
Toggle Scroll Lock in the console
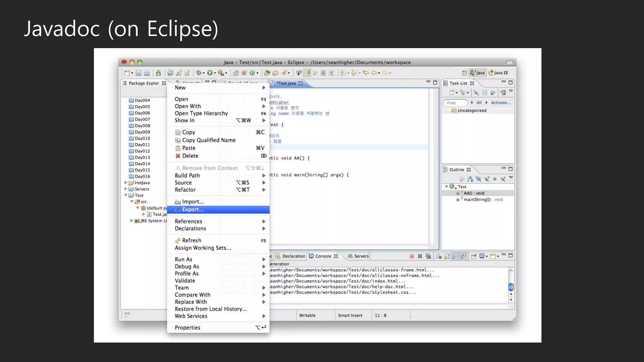(x=447, y=256)
